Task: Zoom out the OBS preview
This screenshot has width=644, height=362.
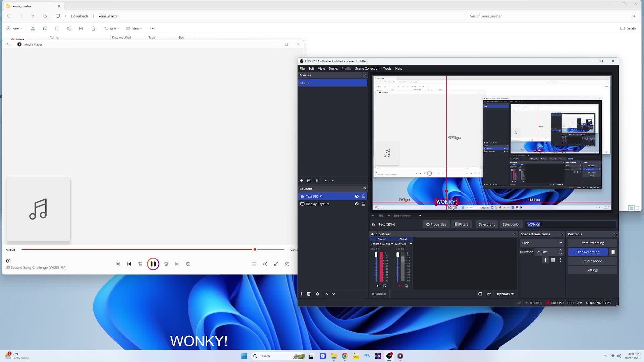Action: (373, 216)
